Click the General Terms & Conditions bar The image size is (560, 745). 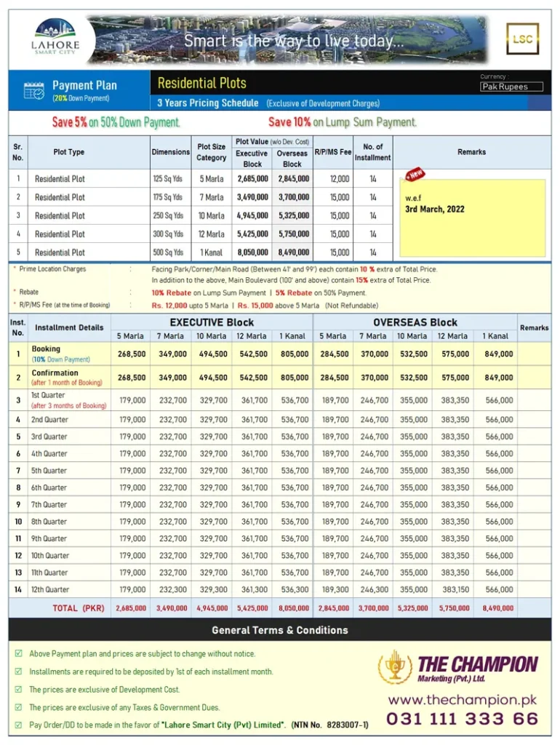click(x=280, y=630)
